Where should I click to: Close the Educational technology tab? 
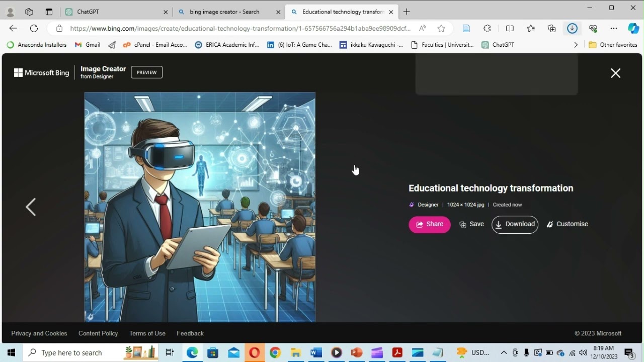pyautogui.click(x=391, y=12)
